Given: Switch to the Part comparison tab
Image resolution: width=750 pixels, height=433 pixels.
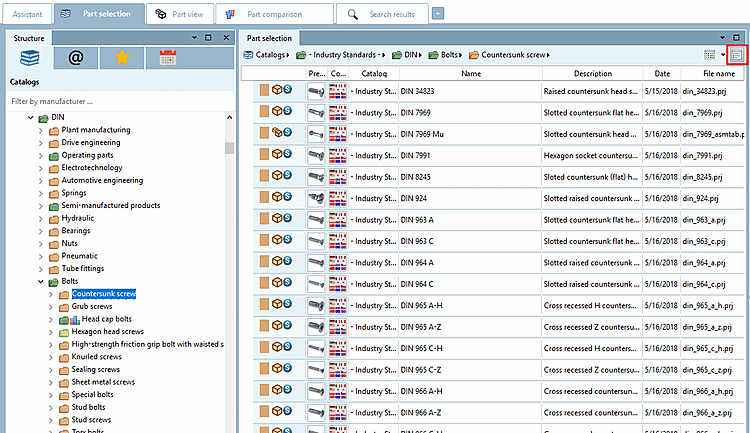Looking at the screenshot, I should (275, 14).
